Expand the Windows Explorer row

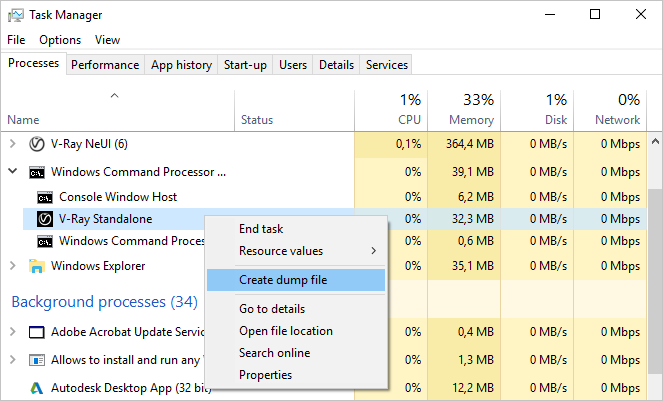coord(13,266)
